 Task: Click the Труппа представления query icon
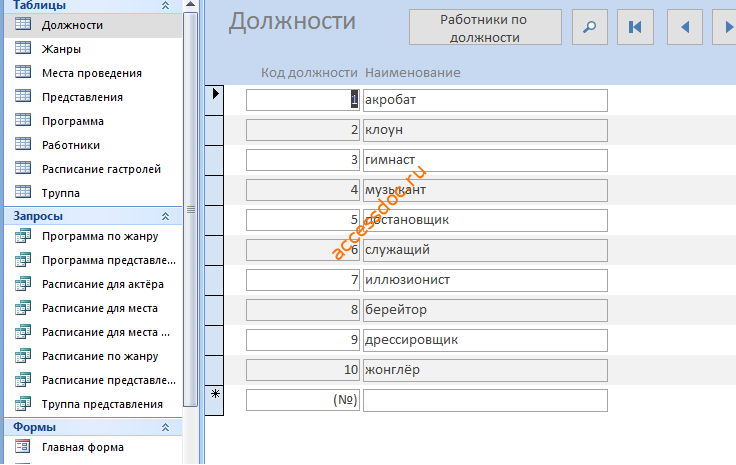pos(23,404)
